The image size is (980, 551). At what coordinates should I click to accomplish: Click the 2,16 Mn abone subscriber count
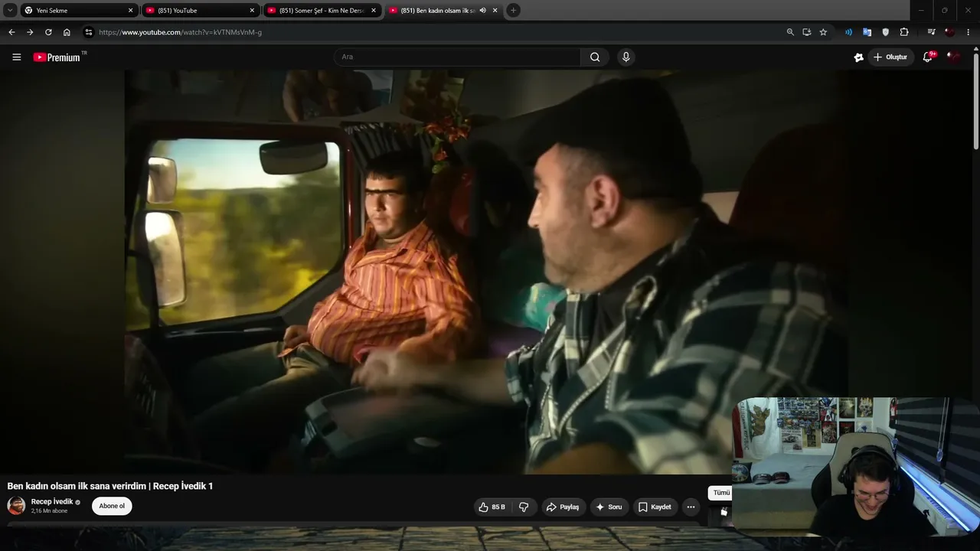50,511
